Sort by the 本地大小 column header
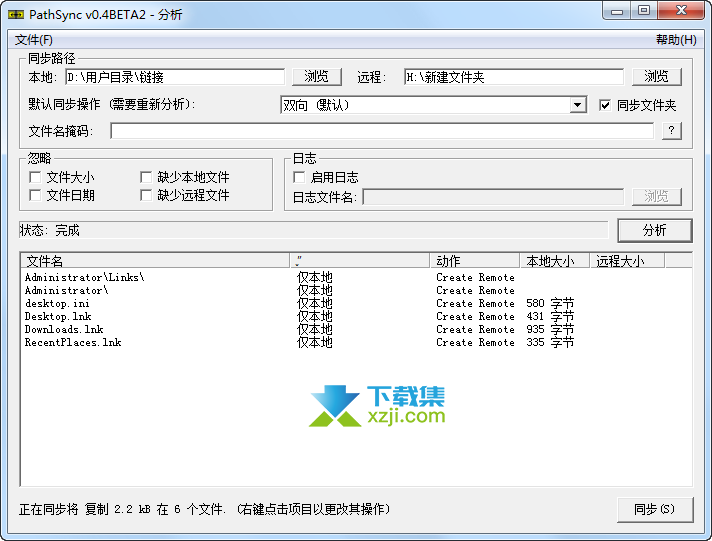Screen dimensions: 712x541 [x=554, y=261]
